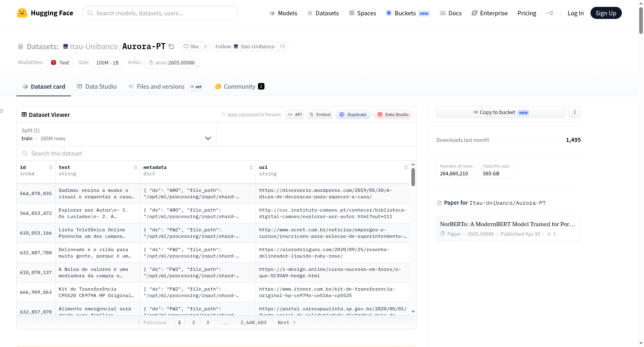Go to page 3 of the viewer
The width and height of the screenshot is (644, 347).
pos(208,322)
